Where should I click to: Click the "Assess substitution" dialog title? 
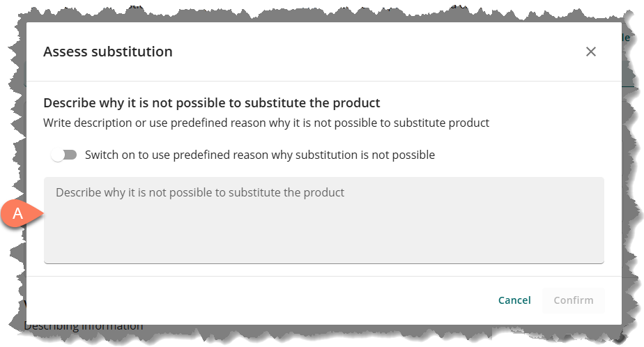[108, 52]
